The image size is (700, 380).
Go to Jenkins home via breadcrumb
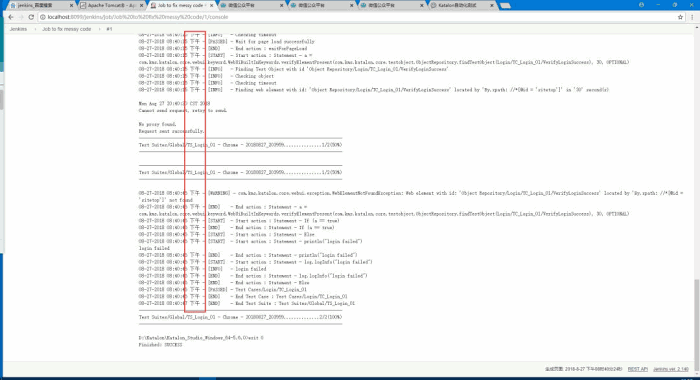pyautogui.click(x=18, y=29)
